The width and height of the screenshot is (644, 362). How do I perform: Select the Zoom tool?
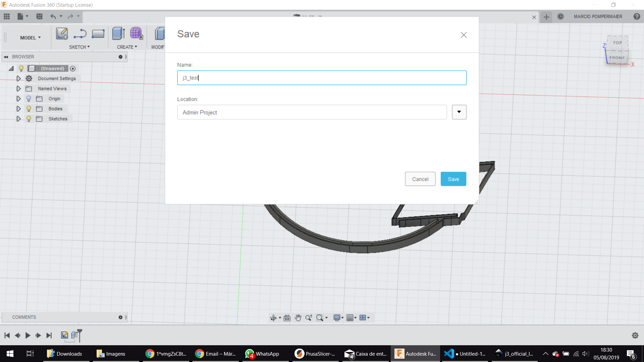point(309,318)
